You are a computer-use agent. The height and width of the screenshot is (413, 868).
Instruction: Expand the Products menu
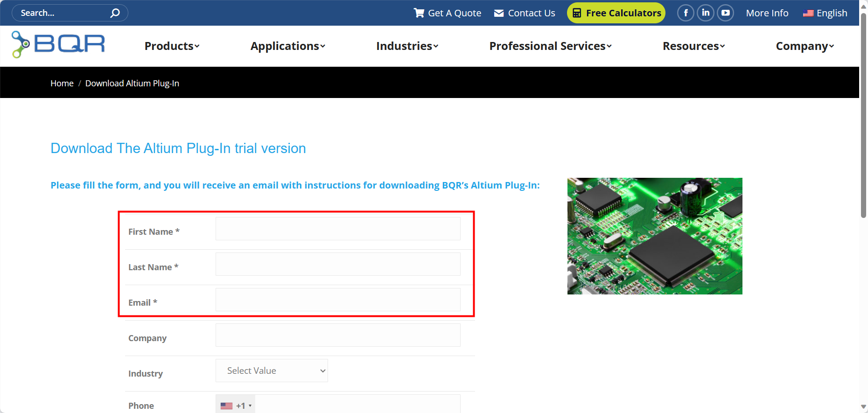click(x=172, y=46)
